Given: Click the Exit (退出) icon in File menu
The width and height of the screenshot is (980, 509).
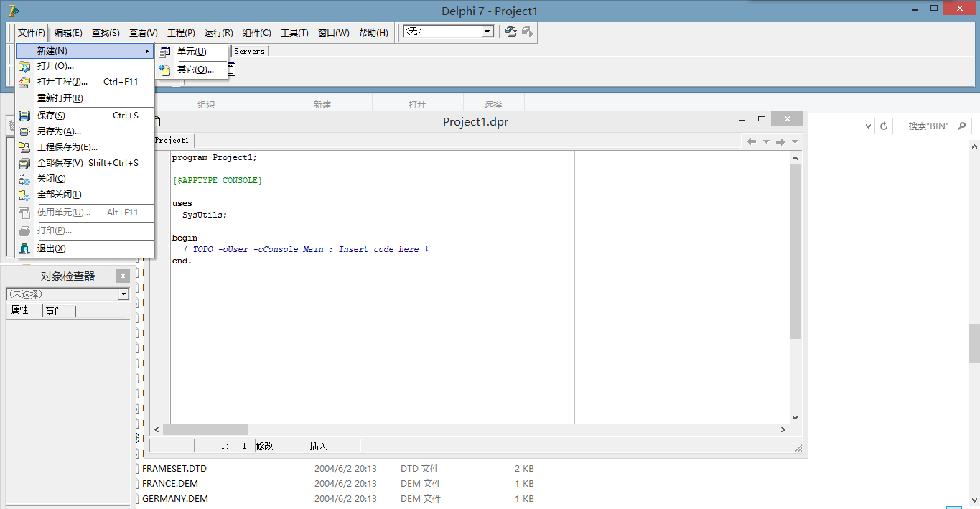Looking at the screenshot, I should pyautogui.click(x=24, y=248).
